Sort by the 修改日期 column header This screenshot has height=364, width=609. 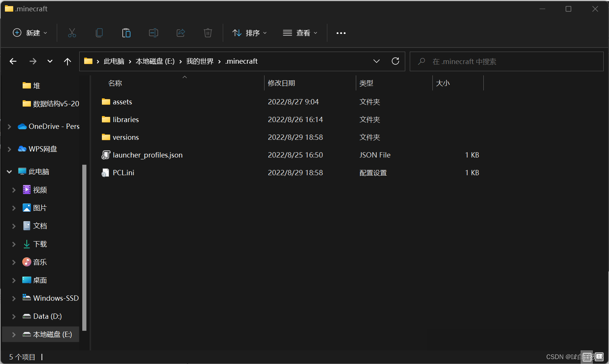281,83
